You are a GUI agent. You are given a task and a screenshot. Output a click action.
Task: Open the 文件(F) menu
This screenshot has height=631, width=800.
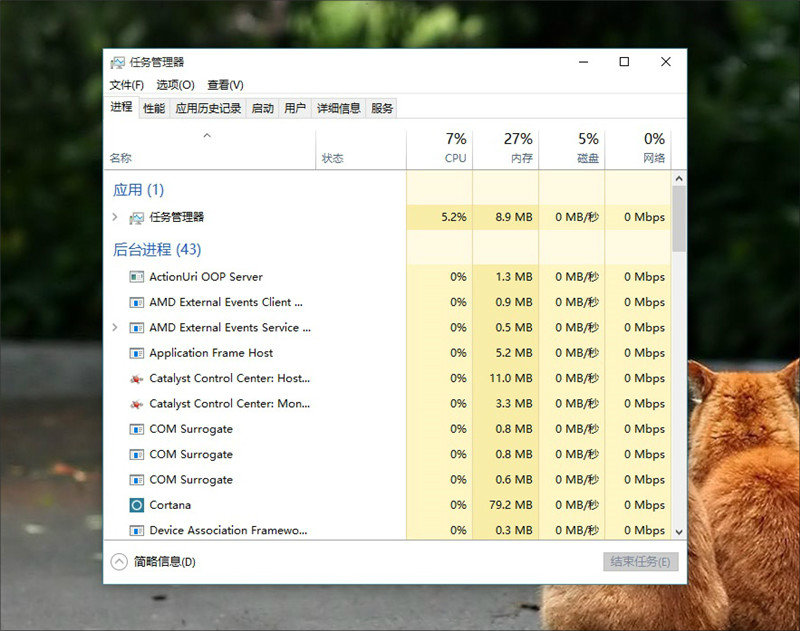click(127, 85)
